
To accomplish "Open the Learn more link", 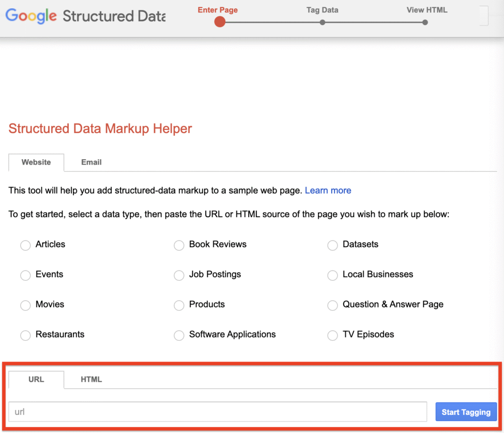I will pos(328,191).
